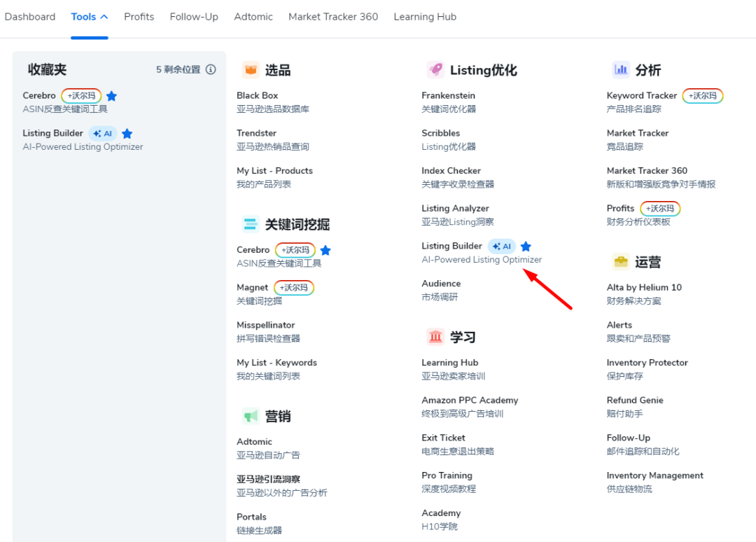The height and width of the screenshot is (542, 756).
Task: Open the Adtomic tab in top navigation
Action: point(253,17)
